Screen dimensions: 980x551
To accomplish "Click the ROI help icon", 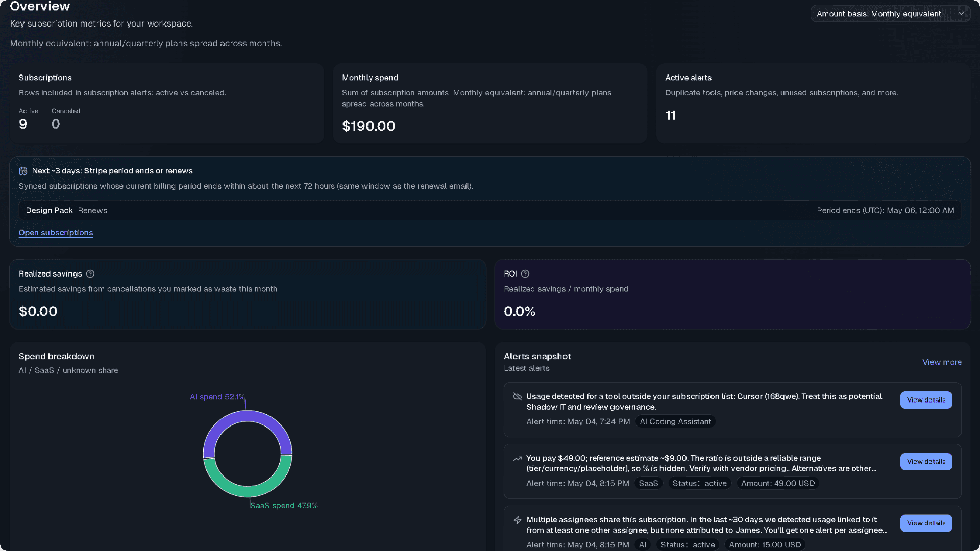I will 525,274.
